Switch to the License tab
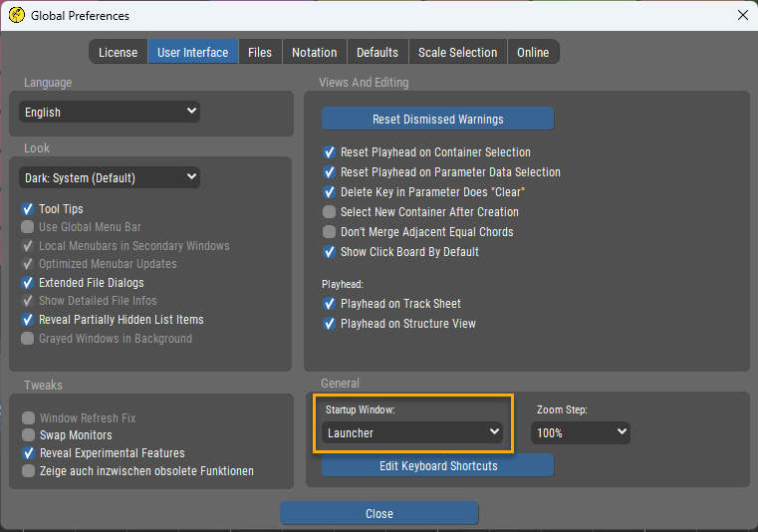 [x=118, y=52]
